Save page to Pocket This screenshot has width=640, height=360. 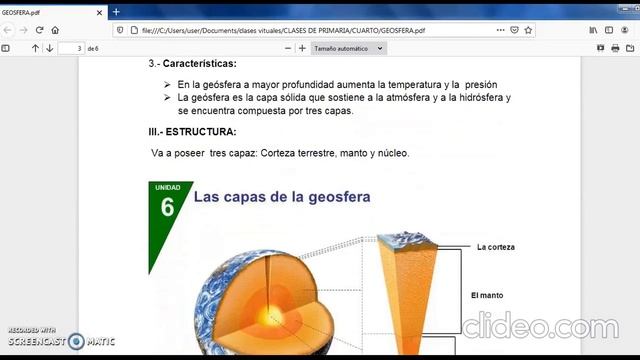(x=514, y=30)
